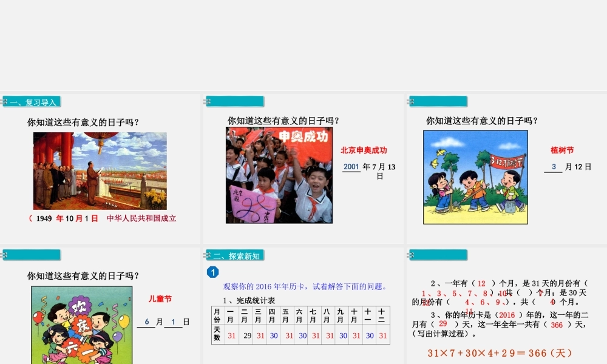Click the blue circled number 1 icon
Image resolution: width=607 pixels, height=364 pixels.
pyautogui.click(x=212, y=272)
